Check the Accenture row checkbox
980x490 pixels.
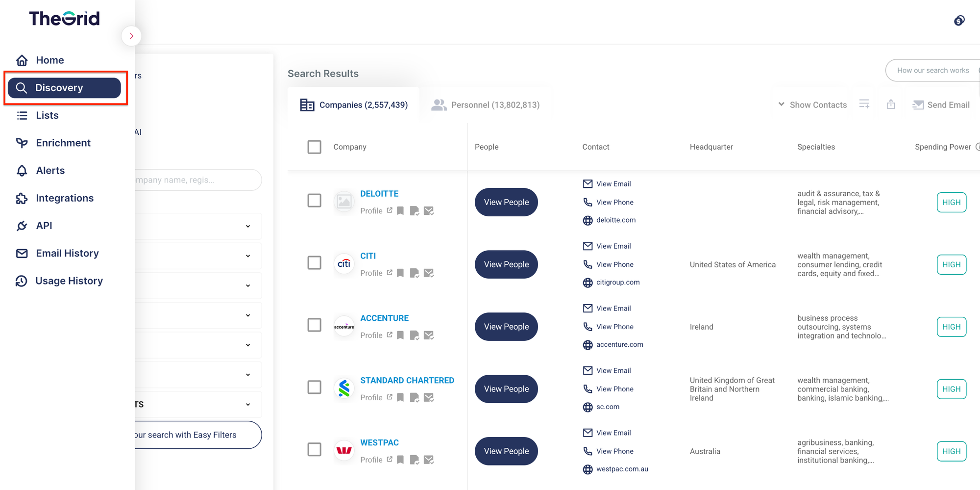(x=315, y=325)
